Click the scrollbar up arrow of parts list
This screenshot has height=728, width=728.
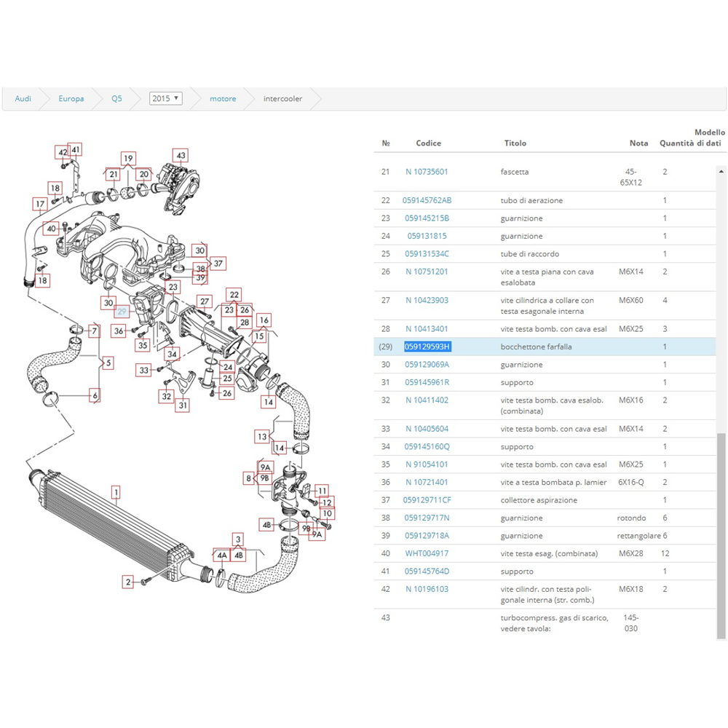721,171
